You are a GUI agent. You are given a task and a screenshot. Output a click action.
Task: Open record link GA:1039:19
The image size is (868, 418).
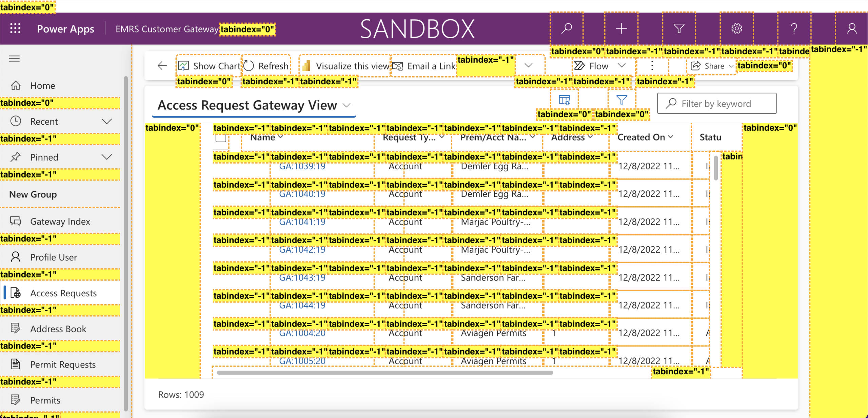pos(302,166)
